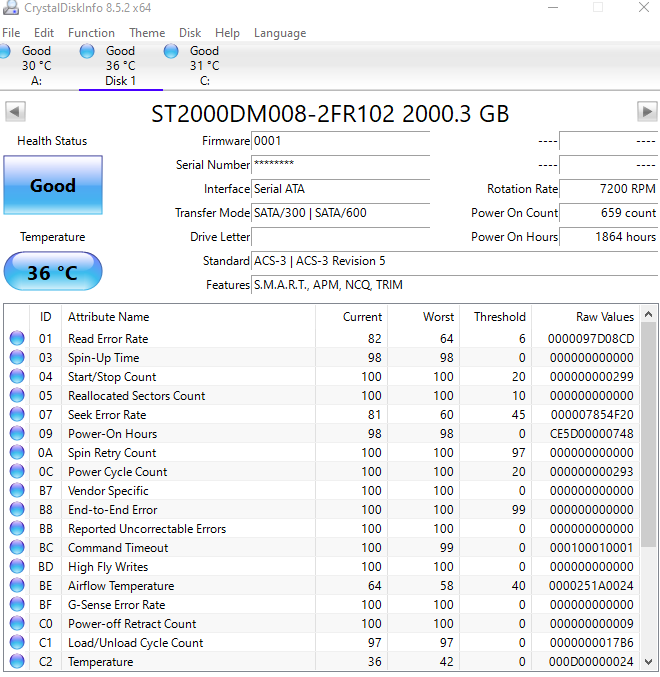Select the Command Timeout attribute name

(x=118, y=548)
